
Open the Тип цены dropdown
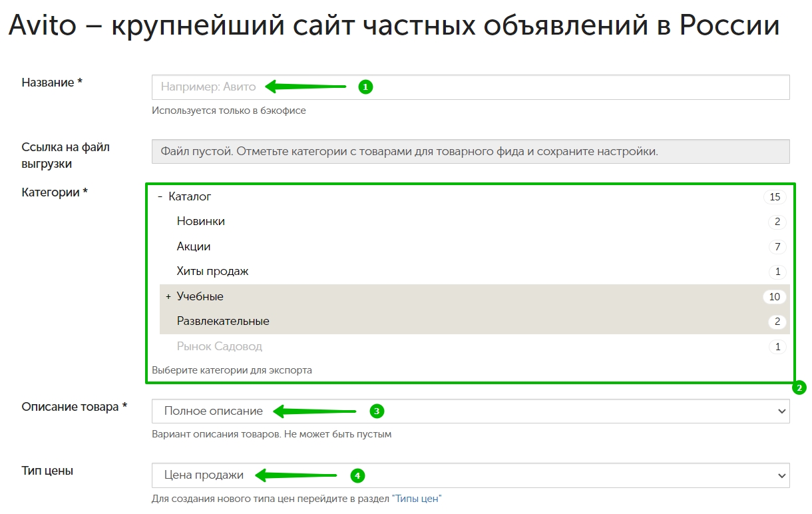click(x=471, y=475)
